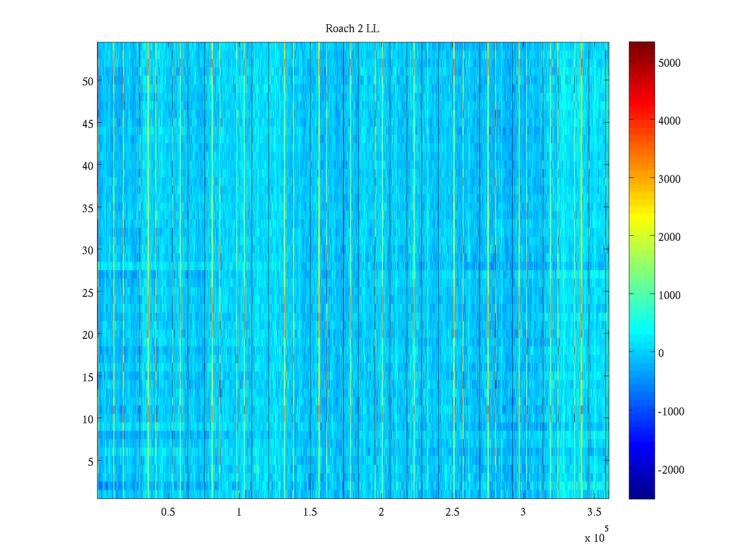
Task: Select the y-axis tick label 10
Action: point(88,419)
